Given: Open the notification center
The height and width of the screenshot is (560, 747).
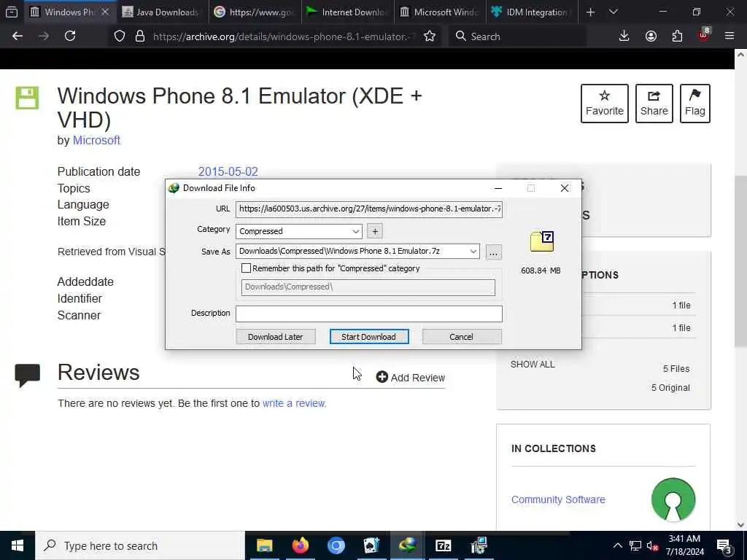Looking at the screenshot, I should coord(724,545).
